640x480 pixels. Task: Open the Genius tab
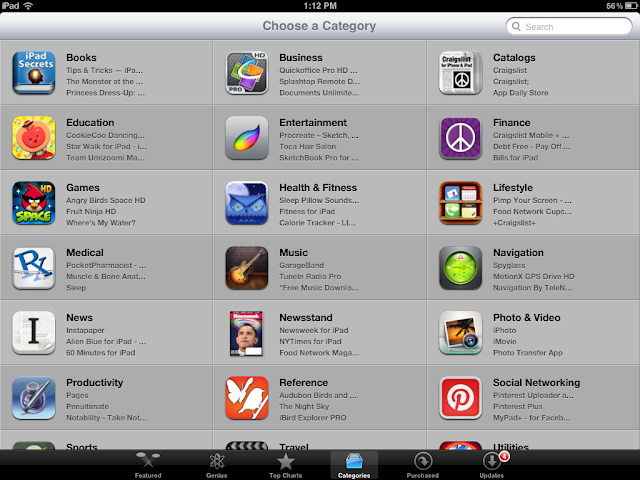click(x=217, y=465)
